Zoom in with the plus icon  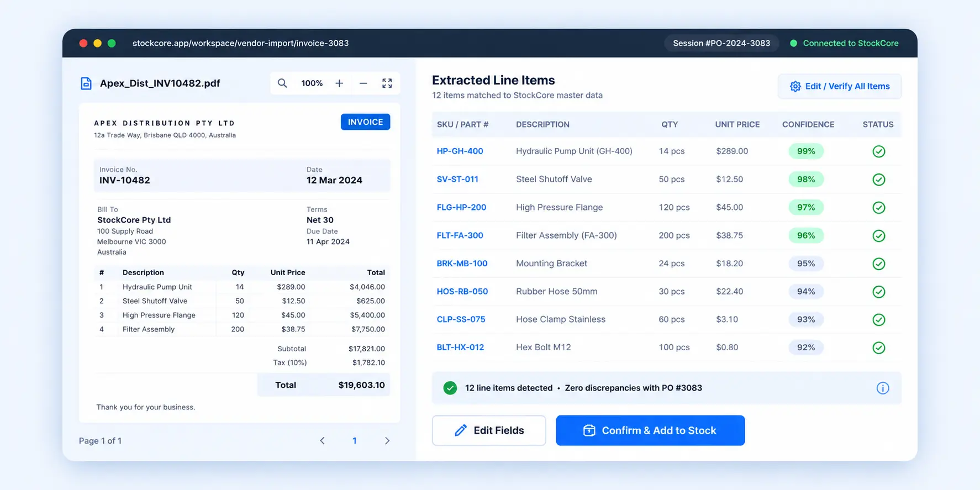[x=339, y=83]
